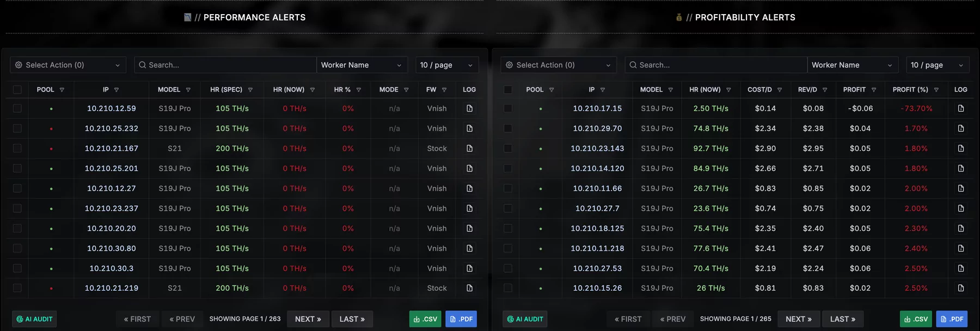980x331 pixels.
Task: Open Worker Name dropdown in Profitability Alerts
Action: pos(853,65)
